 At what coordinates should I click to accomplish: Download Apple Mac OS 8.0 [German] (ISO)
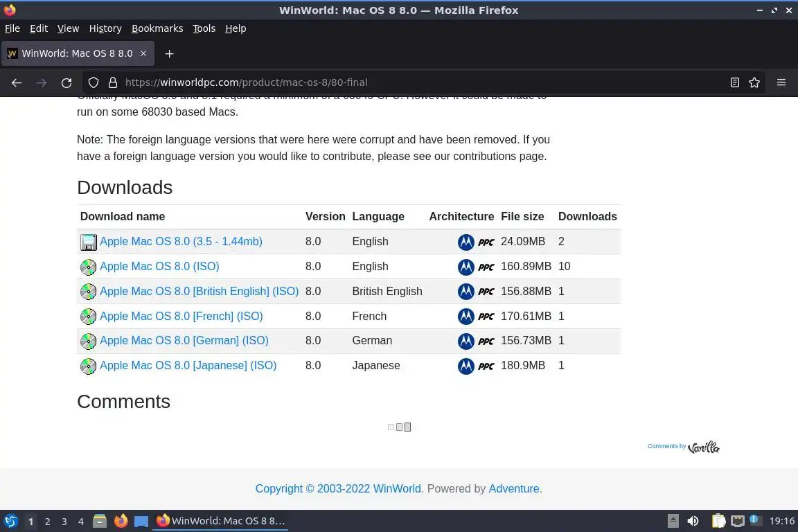184,341
